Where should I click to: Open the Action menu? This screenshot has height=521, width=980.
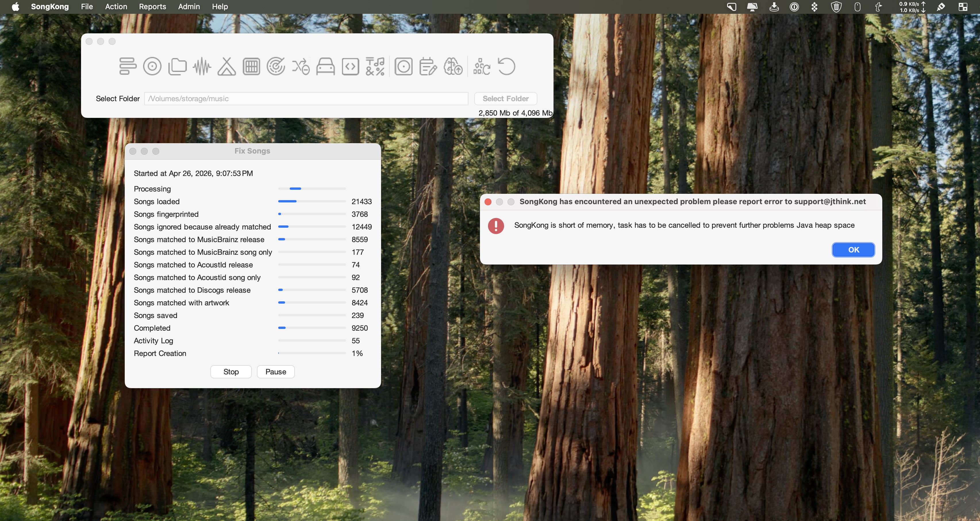116,7
